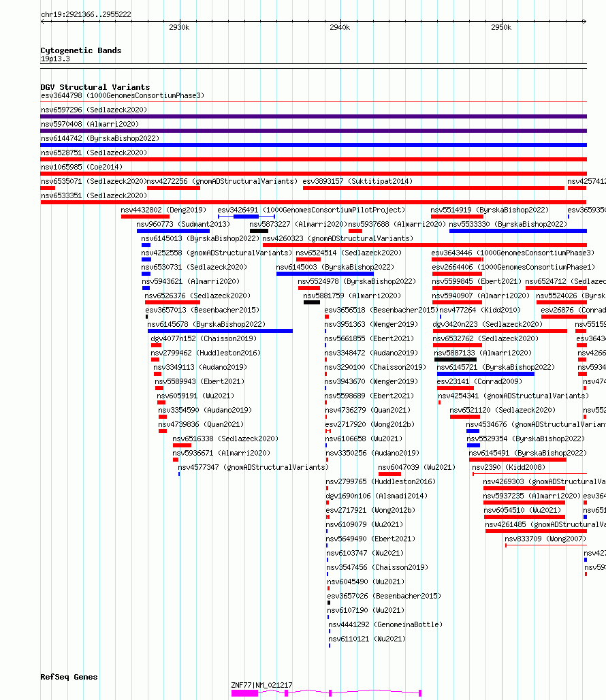Select esv3657026 (Besenbacher2015) label
The height and width of the screenshot is (700, 606).
[x=384, y=596]
